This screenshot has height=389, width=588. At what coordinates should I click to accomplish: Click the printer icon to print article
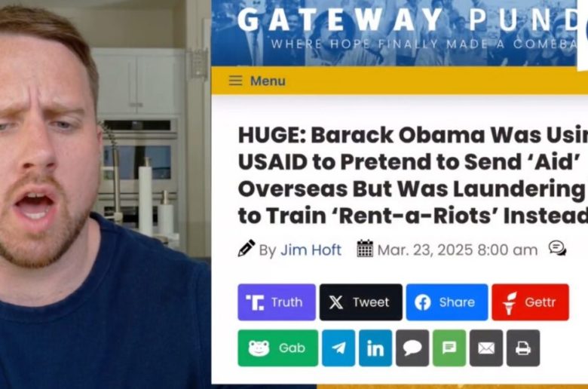523,348
